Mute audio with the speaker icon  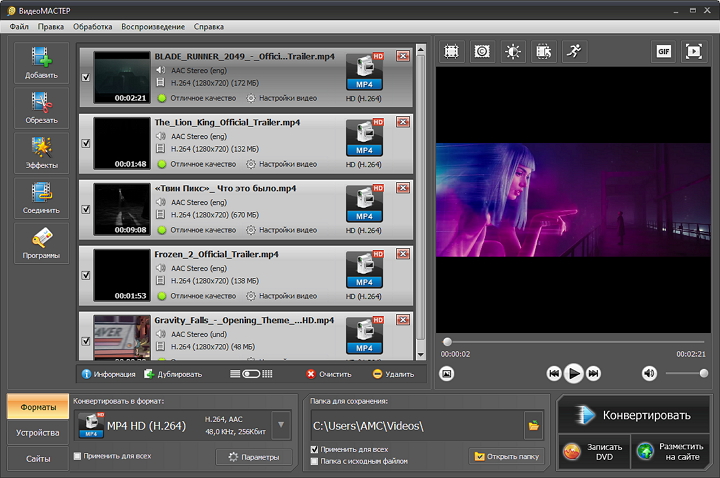click(649, 373)
